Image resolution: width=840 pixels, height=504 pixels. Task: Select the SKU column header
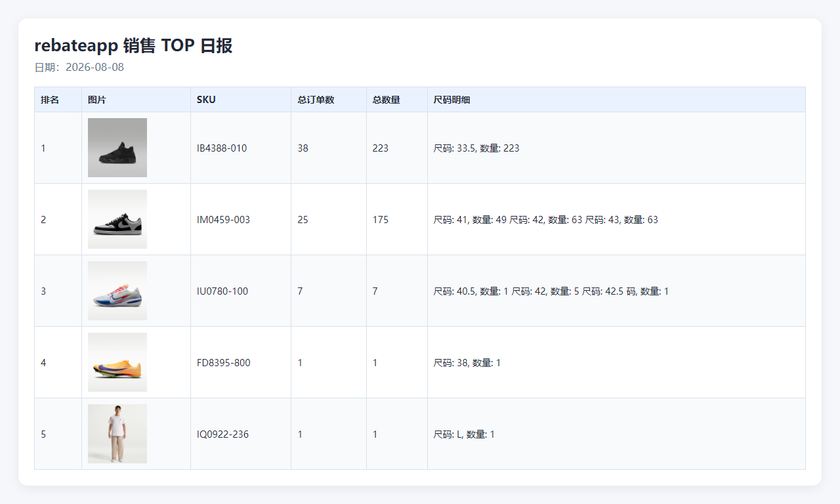(x=206, y=100)
